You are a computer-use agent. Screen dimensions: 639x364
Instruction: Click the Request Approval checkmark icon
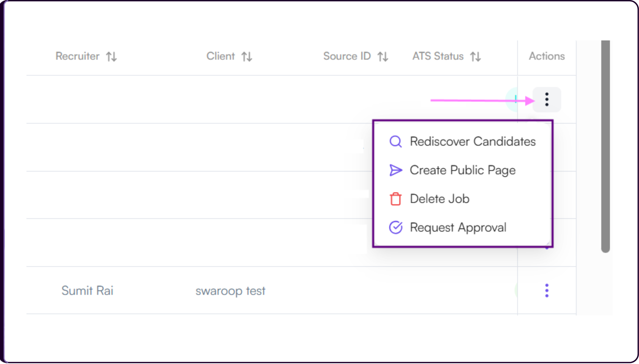pyautogui.click(x=396, y=228)
